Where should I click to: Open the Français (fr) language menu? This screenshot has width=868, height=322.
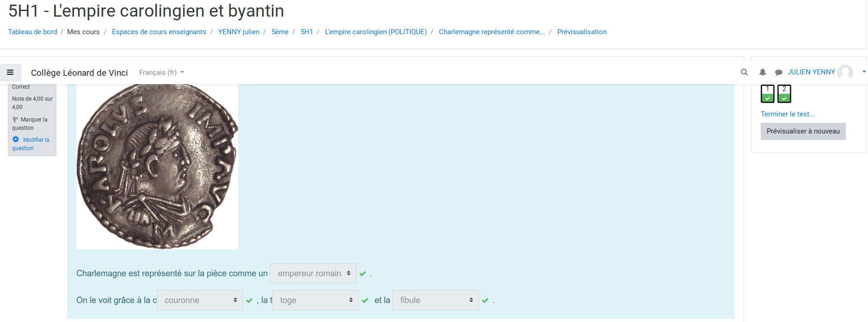click(x=161, y=73)
